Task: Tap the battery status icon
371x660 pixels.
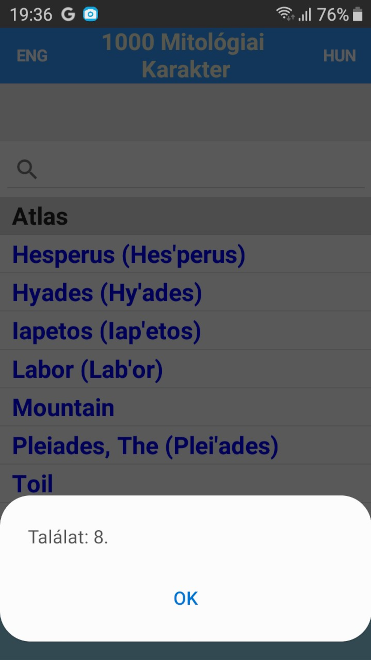Action: click(x=358, y=14)
